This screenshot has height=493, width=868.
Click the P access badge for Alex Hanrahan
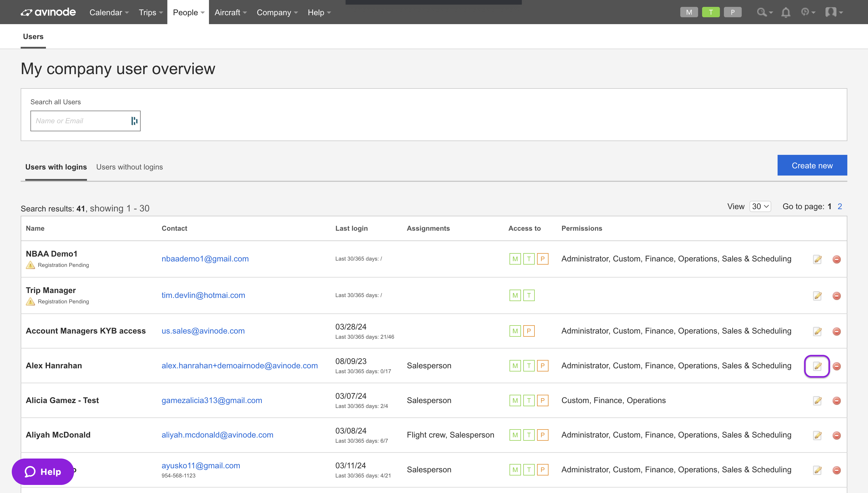[x=542, y=366]
